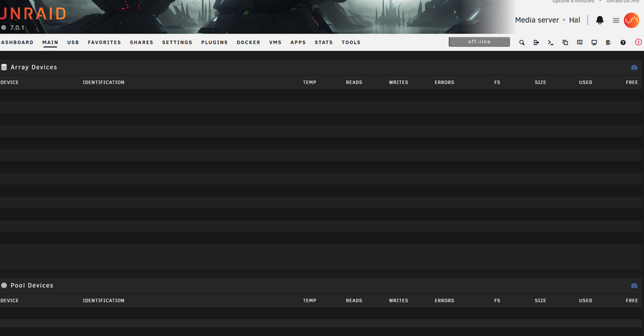Click the Array Devices IDENTIFICATION column header

pyautogui.click(x=104, y=82)
